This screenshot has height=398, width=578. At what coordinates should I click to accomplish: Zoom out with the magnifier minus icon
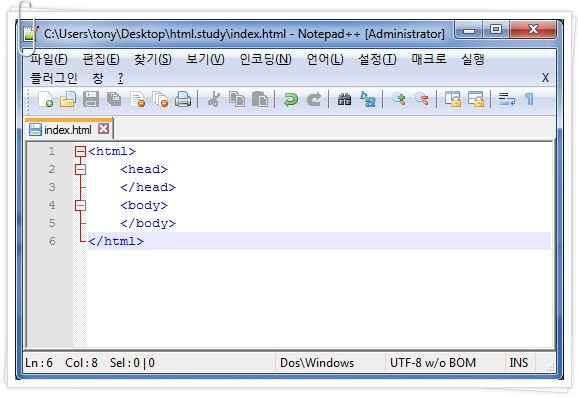click(x=422, y=99)
